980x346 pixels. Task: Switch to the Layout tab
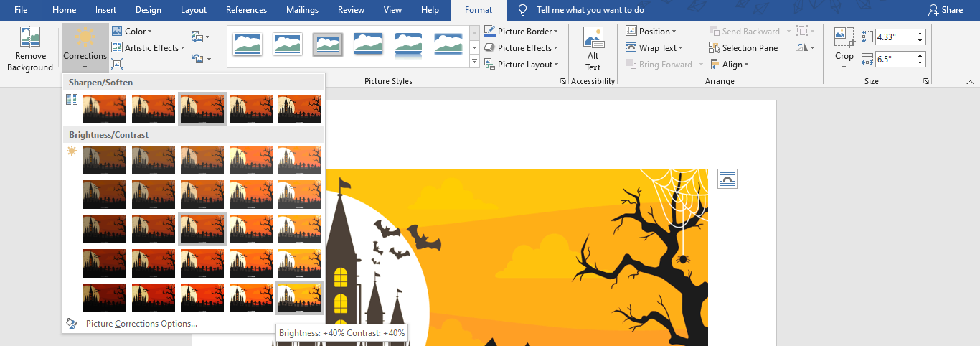[194, 10]
